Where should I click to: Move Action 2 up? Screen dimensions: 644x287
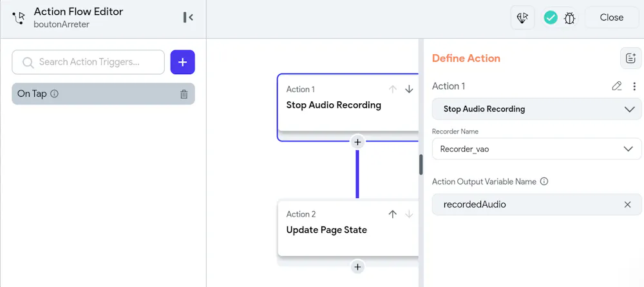(x=393, y=214)
